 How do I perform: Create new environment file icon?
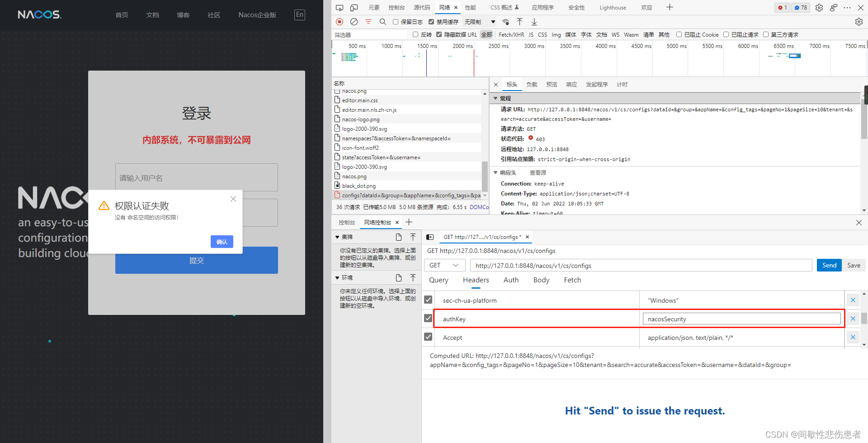pyautogui.click(x=398, y=278)
